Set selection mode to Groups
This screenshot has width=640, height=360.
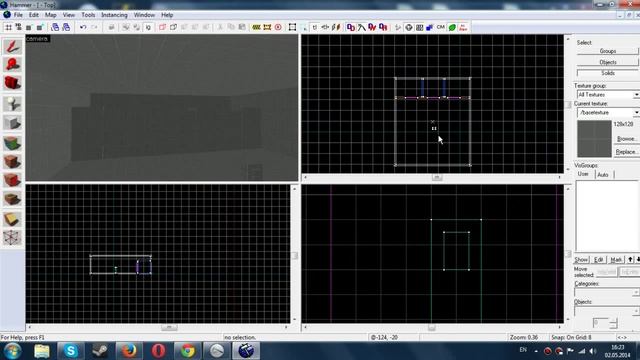[x=607, y=51]
